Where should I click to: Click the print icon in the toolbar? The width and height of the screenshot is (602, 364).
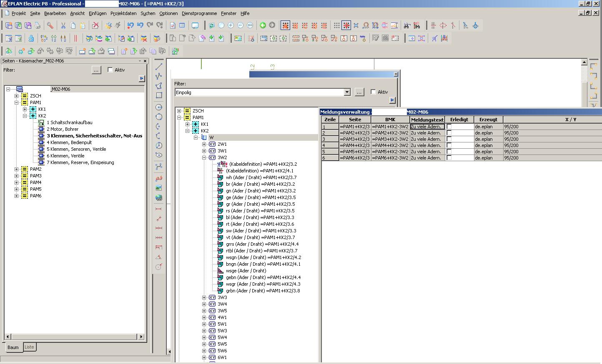click(38, 25)
